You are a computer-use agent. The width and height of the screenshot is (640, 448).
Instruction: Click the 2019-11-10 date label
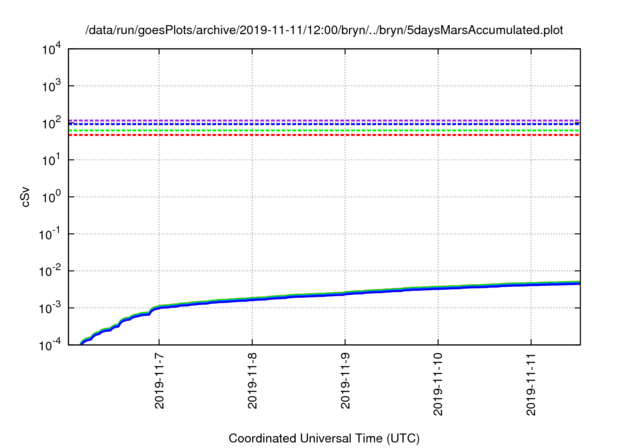[x=438, y=384]
